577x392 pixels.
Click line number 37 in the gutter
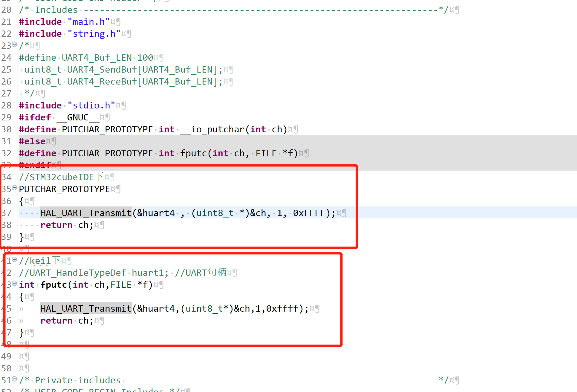7,213
